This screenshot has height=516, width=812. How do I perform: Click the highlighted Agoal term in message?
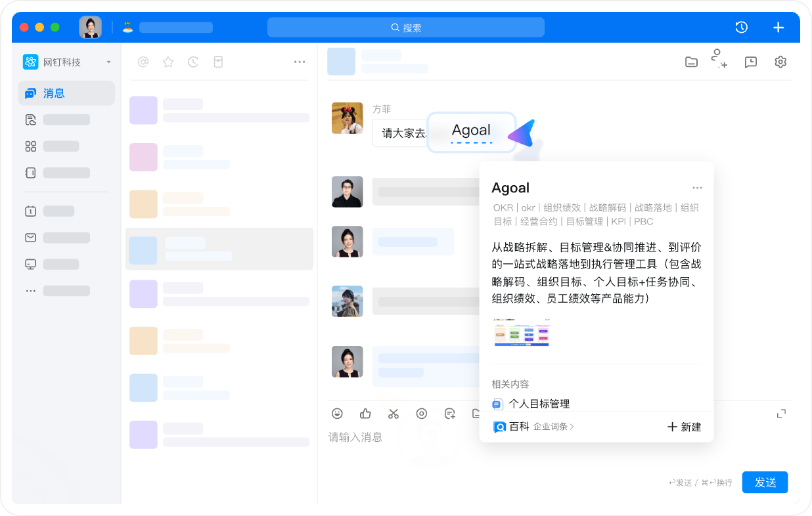(x=471, y=132)
